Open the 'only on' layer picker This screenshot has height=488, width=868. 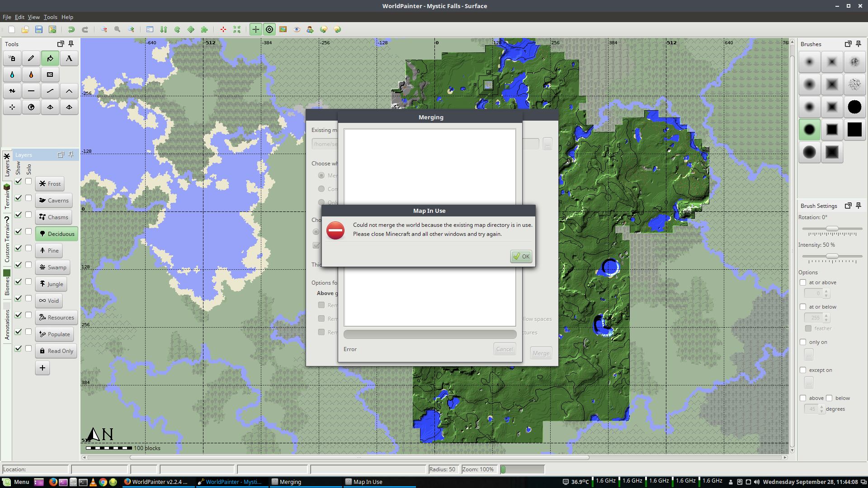coord(809,355)
